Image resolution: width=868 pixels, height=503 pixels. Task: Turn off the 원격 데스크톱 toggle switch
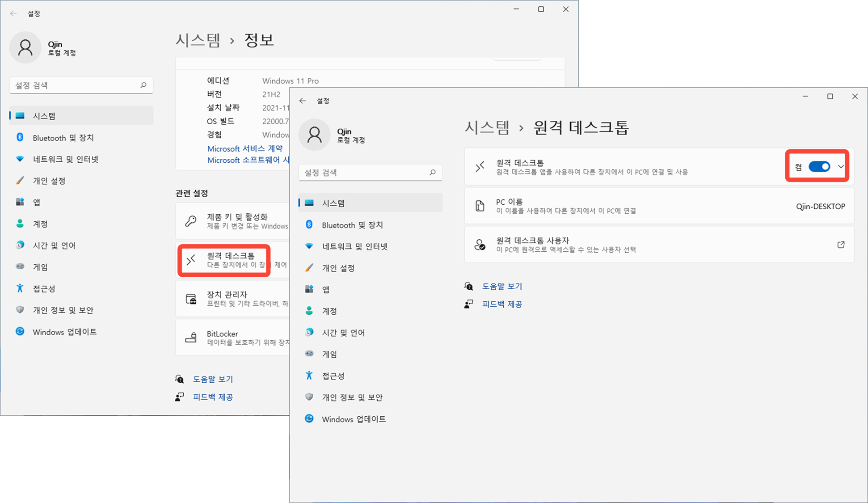(x=819, y=167)
